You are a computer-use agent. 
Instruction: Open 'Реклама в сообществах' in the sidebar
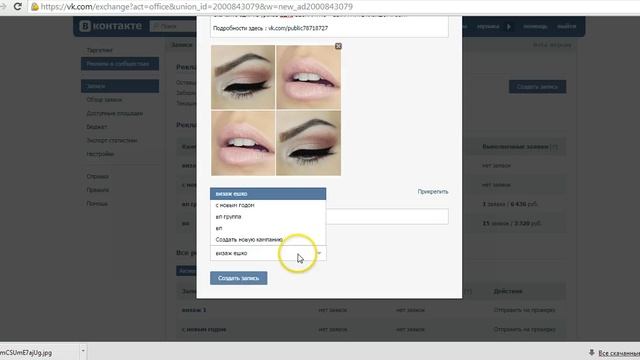120,64
